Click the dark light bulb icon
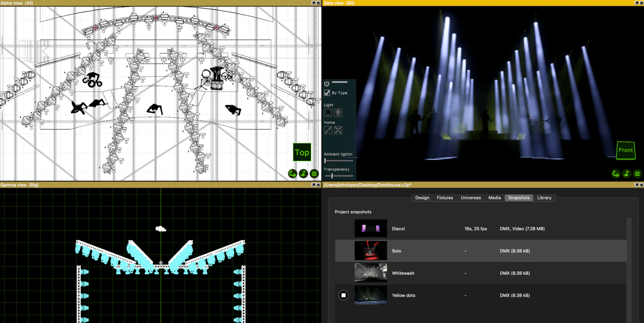 coord(328,113)
